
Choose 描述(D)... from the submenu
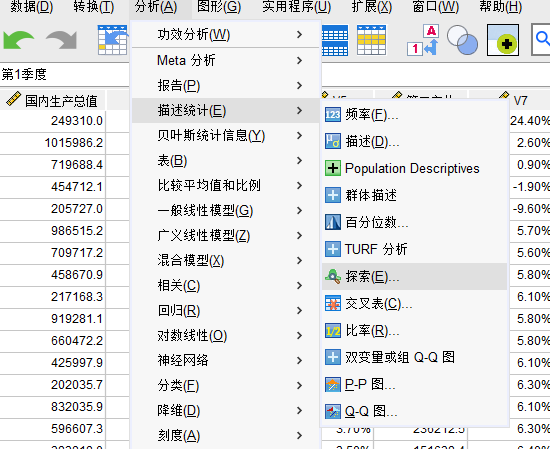point(415,141)
